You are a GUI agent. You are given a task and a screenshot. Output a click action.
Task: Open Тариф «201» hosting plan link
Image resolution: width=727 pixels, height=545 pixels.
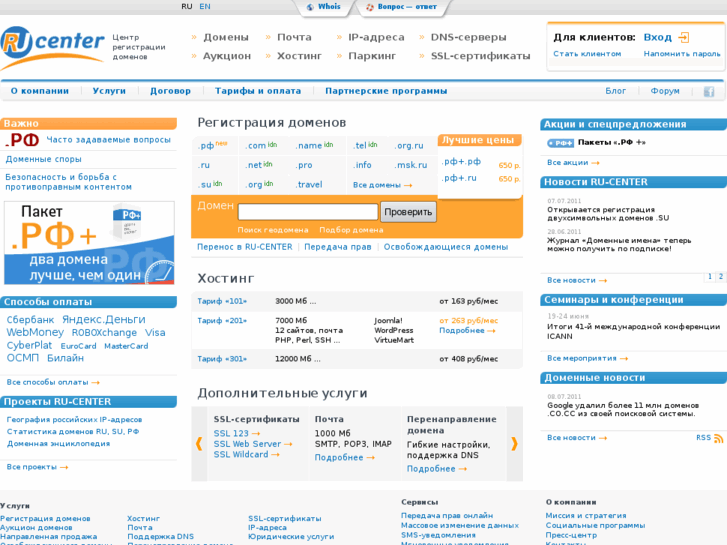pyautogui.click(x=222, y=321)
